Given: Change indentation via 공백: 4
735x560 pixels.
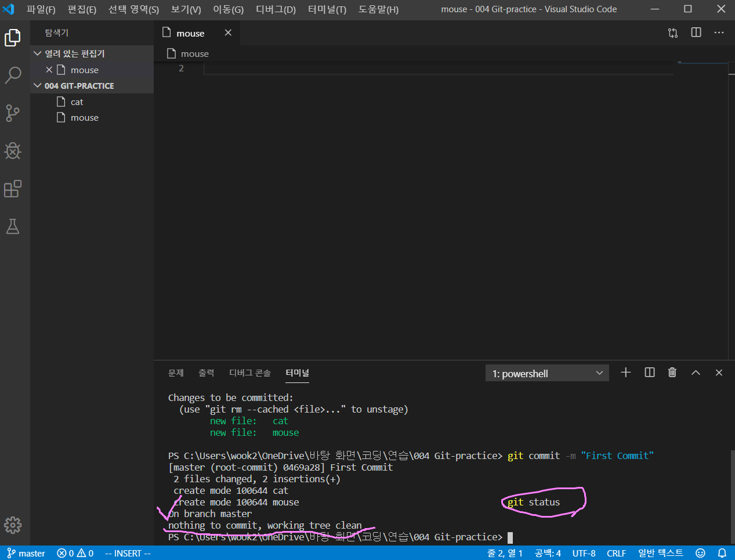Looking at the screenshot, I should coord(548,553).
